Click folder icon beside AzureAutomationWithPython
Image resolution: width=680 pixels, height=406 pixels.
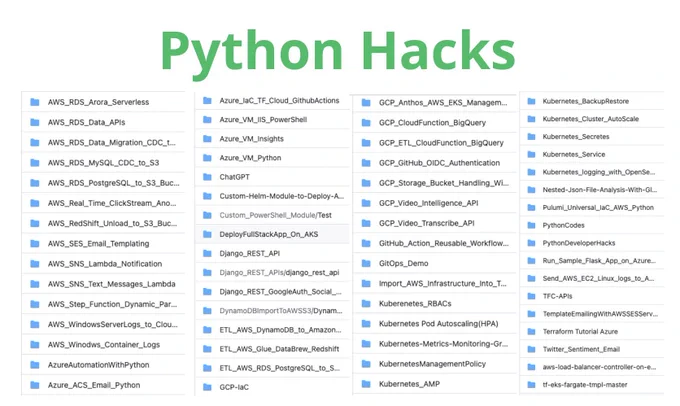click(x=35, y=365)
